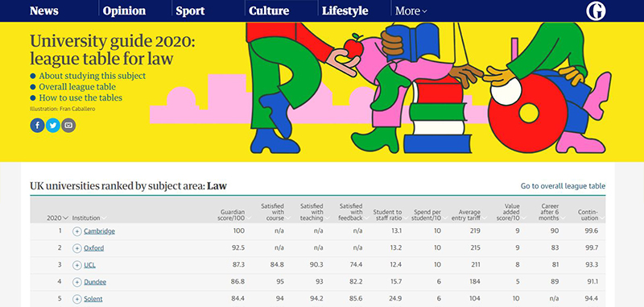Open the Sport section
The width and height of the screenshot is (644, 307).
tap(190, 10)
